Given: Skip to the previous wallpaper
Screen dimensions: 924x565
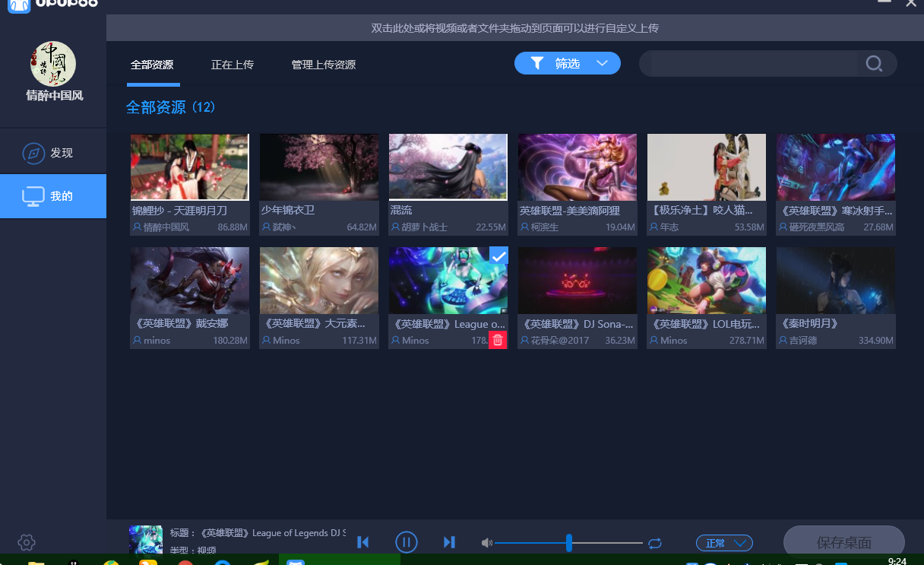Looking at the screenshot, I should pyautogui.click(x=363, y=542).
